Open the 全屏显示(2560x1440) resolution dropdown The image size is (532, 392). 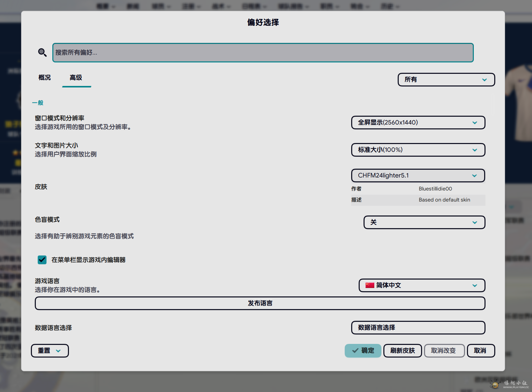418,123
